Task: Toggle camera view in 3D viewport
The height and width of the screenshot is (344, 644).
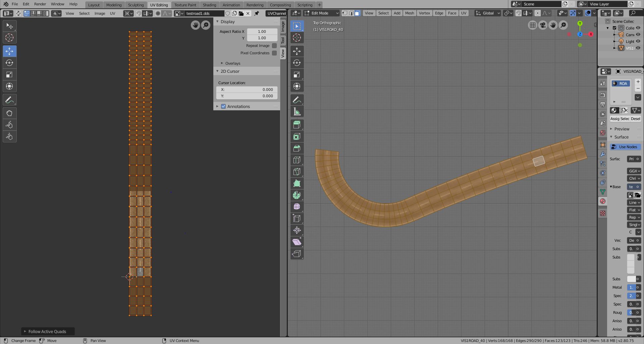Action: coord(543,25)
